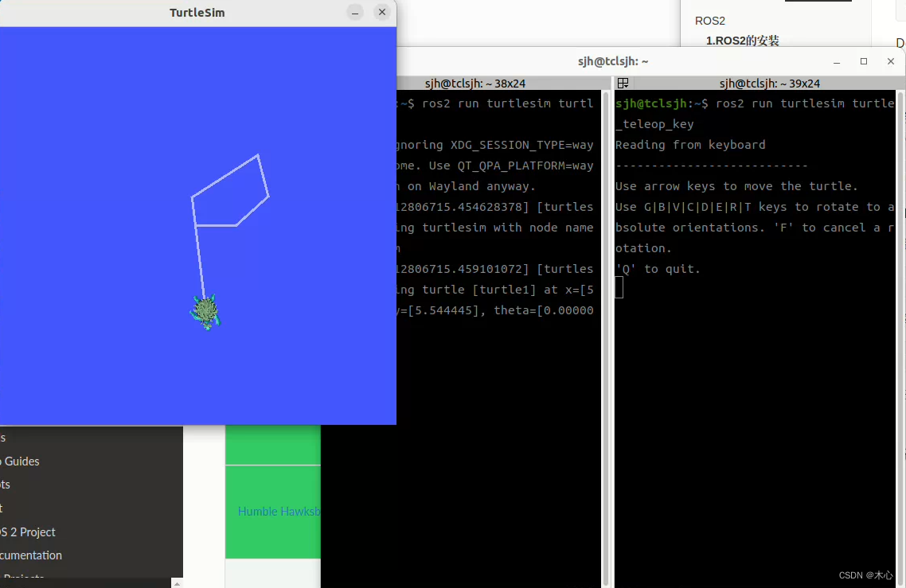The image size is (906, 588).
Task: Click the cursor block in teleop terminal
Action: point(619,287)
